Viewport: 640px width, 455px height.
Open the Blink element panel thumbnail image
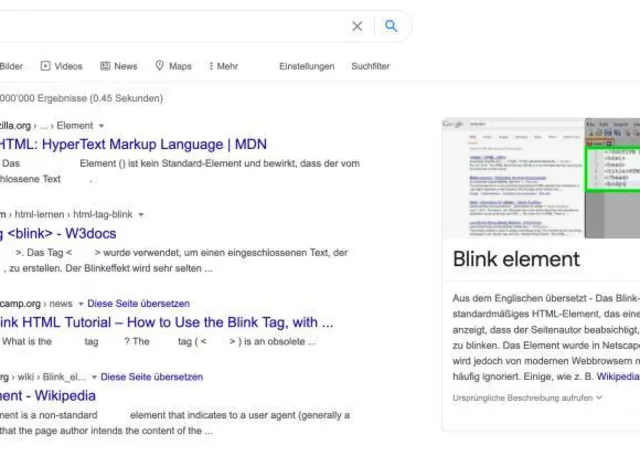pos(541,178)
